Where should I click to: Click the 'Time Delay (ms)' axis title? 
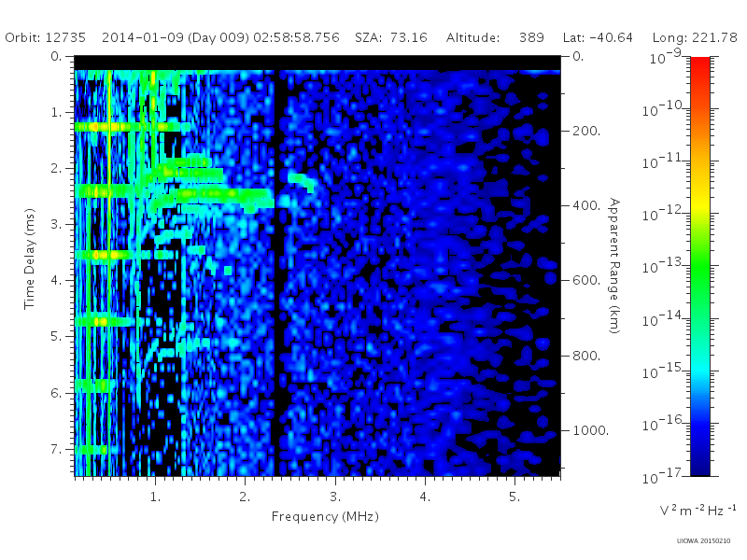tap(30, 259)
